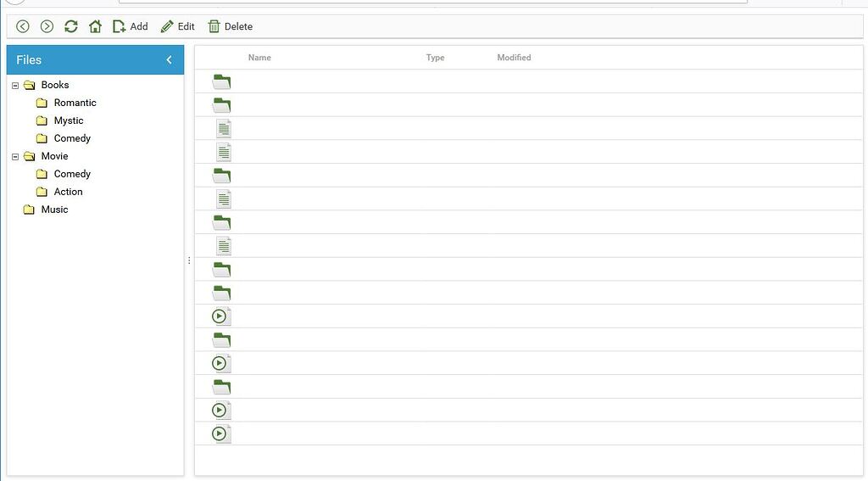Open the Mystic folder in tree

click(69, 120)
